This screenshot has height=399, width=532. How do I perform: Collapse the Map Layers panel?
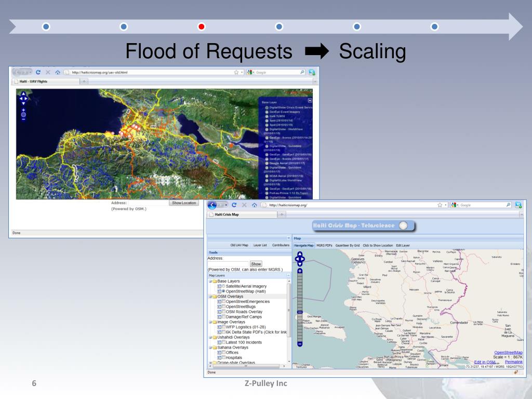pyautogui.click(x=288, y=275)
